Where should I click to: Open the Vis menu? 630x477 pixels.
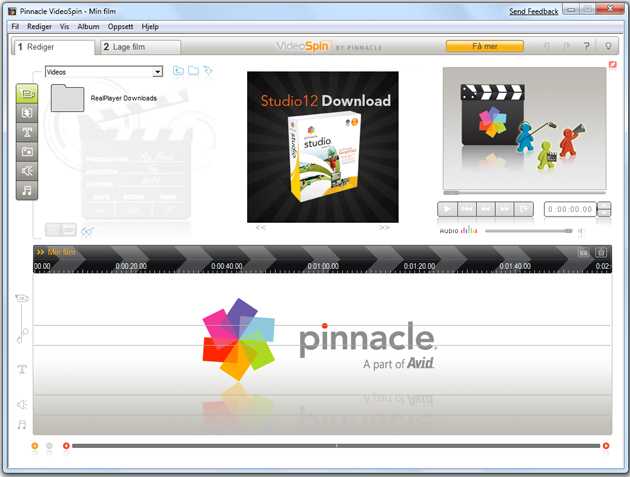coord(64,27)
